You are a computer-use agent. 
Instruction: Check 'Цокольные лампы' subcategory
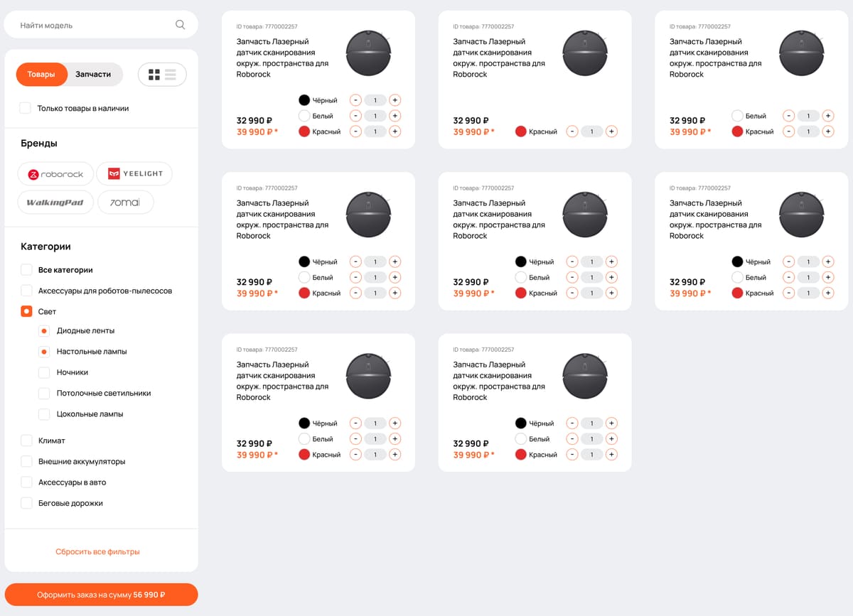pyautogui.click(x=44, y=414)
